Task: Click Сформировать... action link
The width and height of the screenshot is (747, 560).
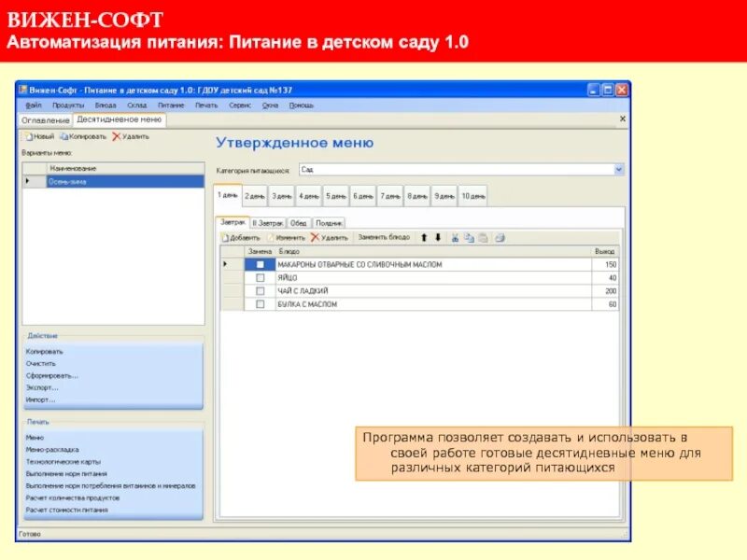Action: [x=52, y=376]
